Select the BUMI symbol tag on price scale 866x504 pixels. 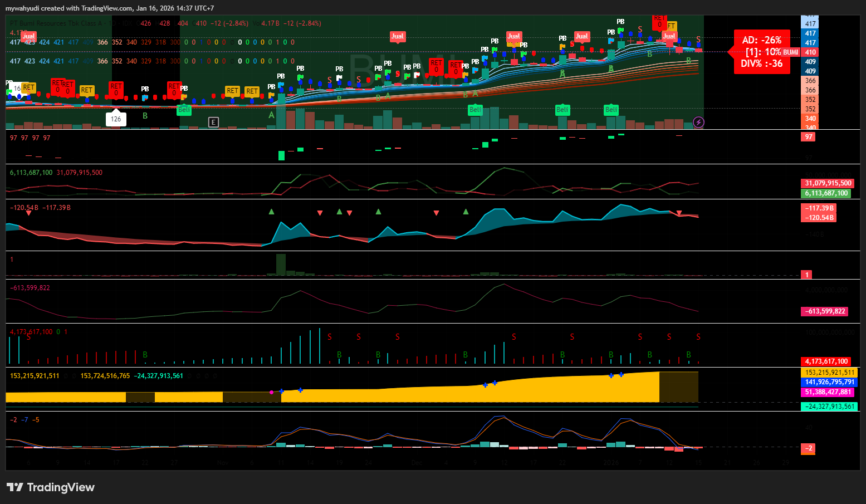pyautogui.click(x=791, y=52)
